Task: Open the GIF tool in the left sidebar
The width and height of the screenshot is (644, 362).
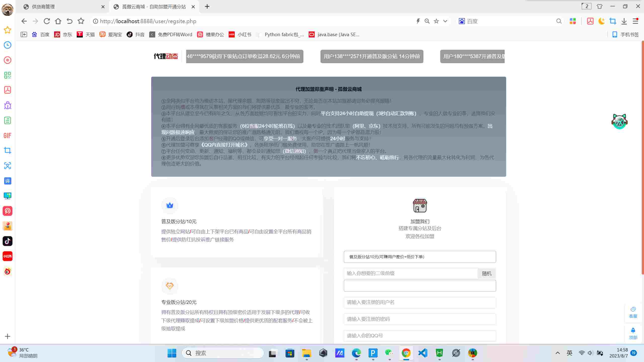Action: point(8,135)
